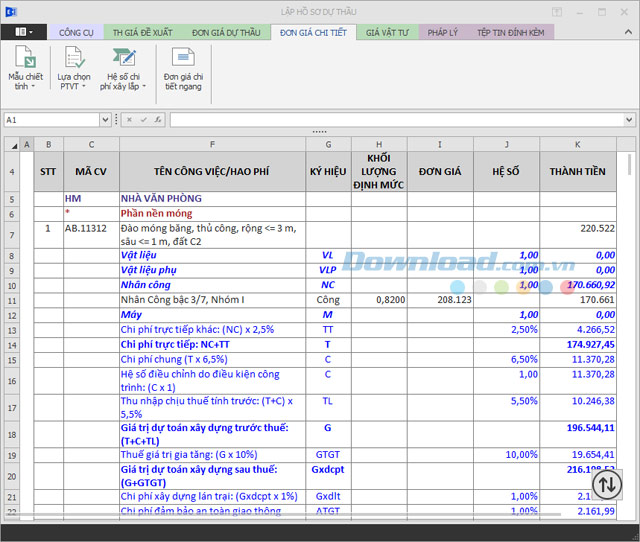Click the Mẫu chiết tính icon
The width and height of the screenshot is (640, 542).
26,60
